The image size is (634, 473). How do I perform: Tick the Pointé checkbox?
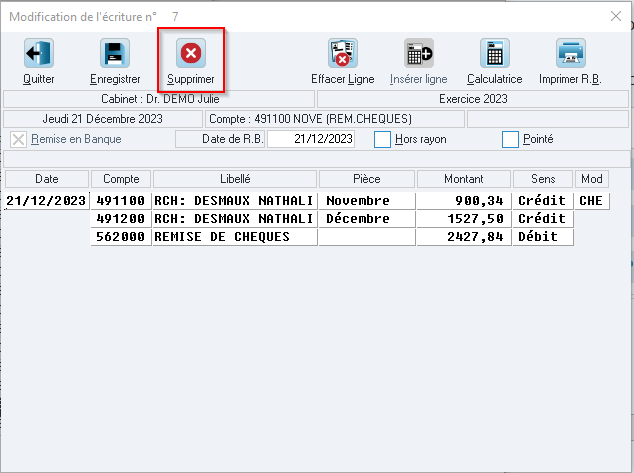pos(510,139)
